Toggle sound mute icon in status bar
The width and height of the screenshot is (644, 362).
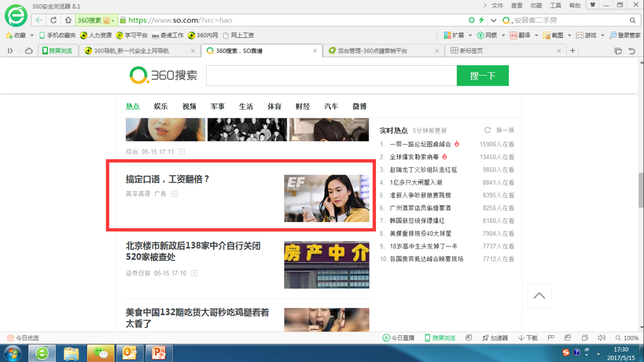(x=601, y=338)
